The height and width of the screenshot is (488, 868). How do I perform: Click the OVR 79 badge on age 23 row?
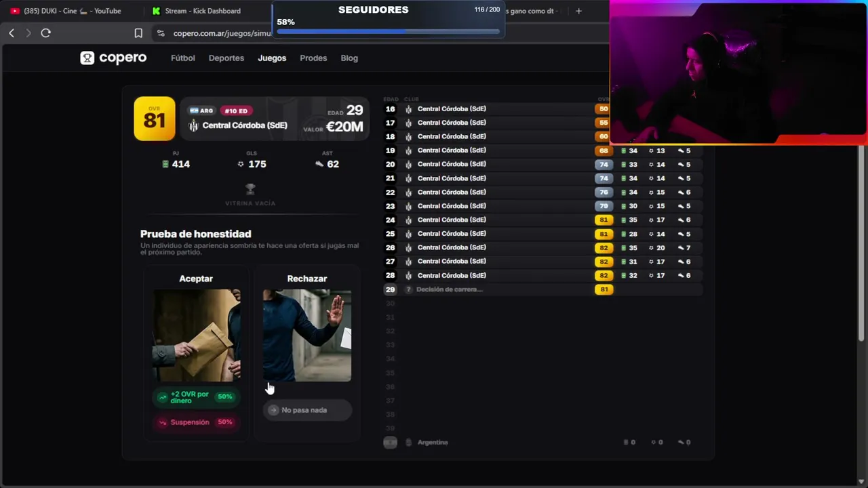coord(604,206)
